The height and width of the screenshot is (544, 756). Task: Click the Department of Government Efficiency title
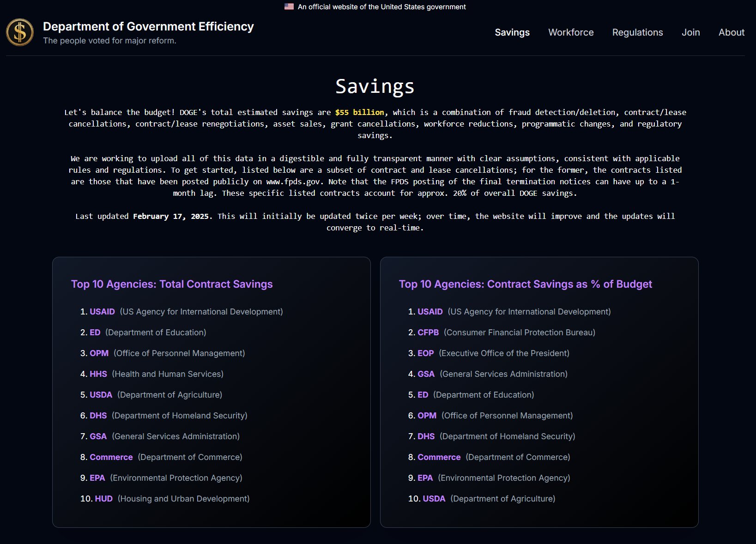[x=148, y=26]
